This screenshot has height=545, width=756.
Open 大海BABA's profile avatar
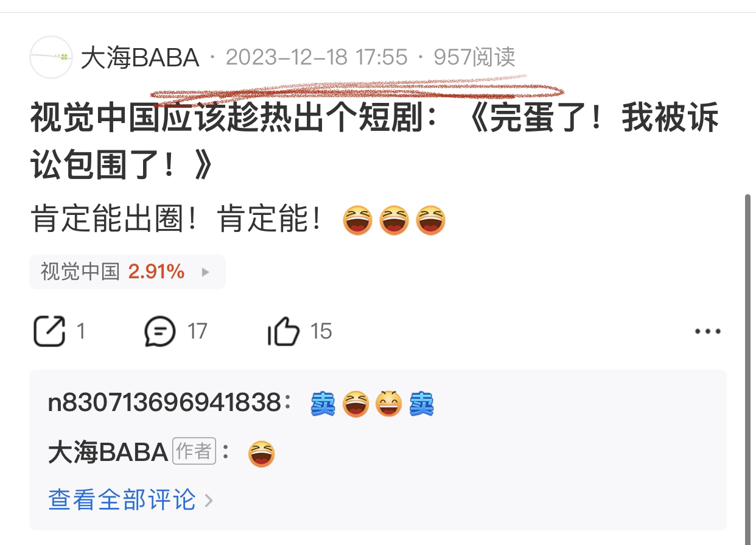click(51, 57)
